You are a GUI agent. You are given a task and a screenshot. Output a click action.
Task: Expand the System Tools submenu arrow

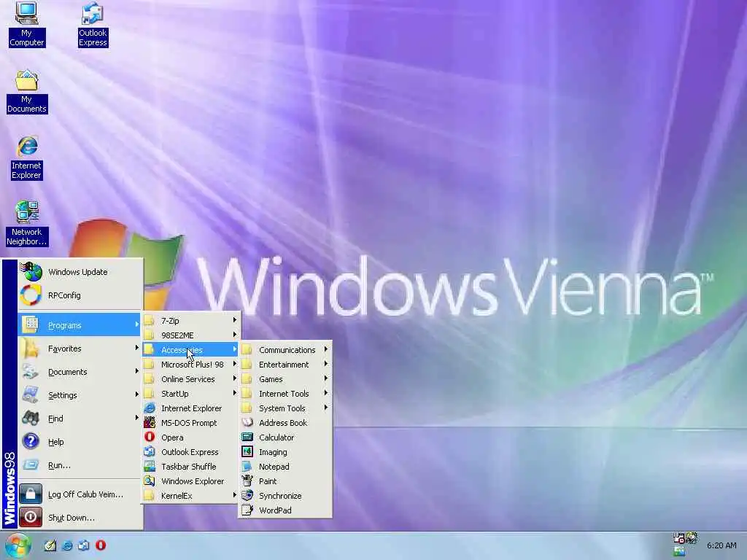click(x=326, y=408)
